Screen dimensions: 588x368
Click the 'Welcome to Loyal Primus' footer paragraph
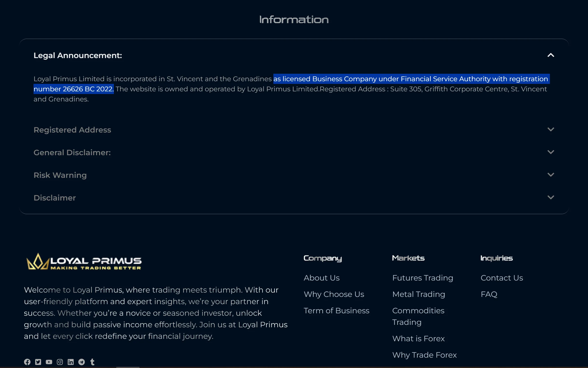(156, 313)
